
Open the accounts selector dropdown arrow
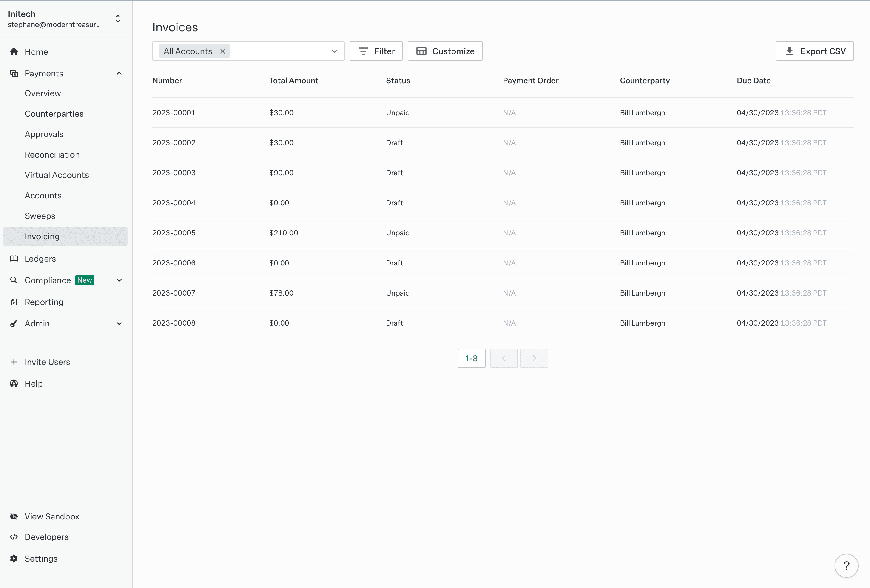334,51
